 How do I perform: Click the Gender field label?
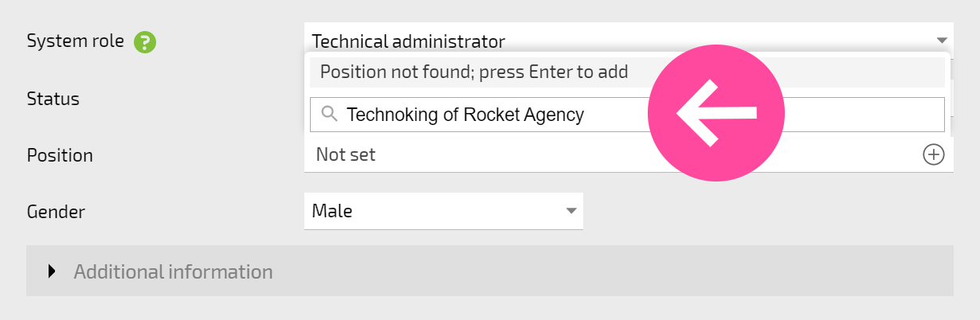[x=56, y=212]
